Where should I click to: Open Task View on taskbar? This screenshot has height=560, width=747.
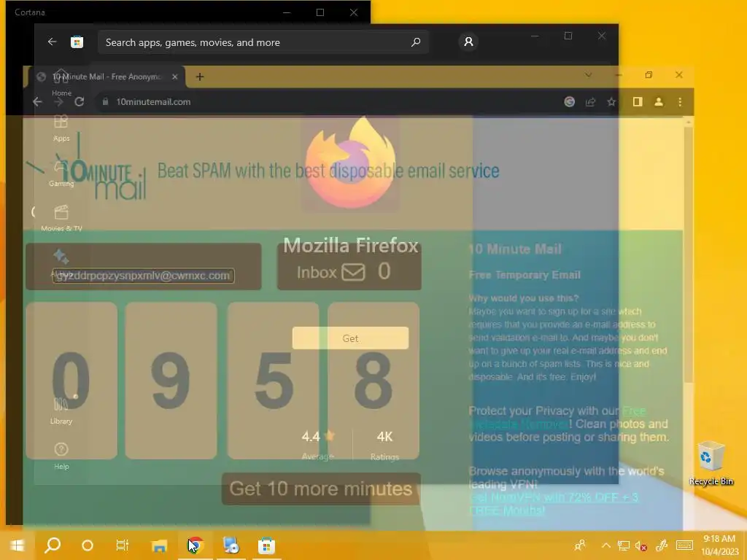123,545
